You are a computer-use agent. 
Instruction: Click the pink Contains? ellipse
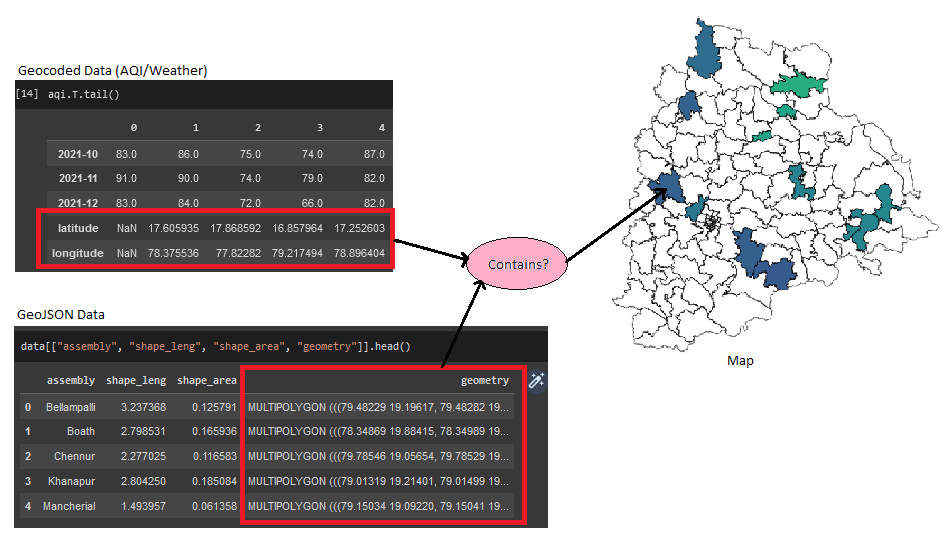point(518,264)
